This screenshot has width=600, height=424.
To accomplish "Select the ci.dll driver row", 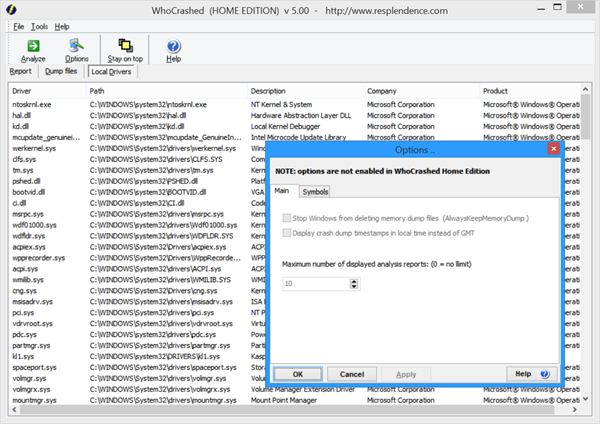I will (x=138, y=203).
